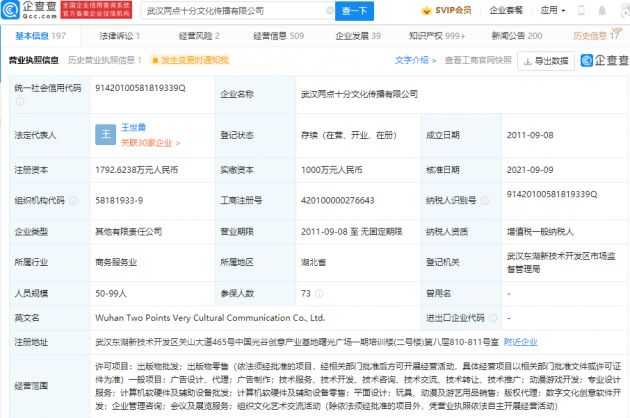Screen dimensions: 630x418
Task: Open 历史营业执照信息 1 link
Action: (105, 60)
